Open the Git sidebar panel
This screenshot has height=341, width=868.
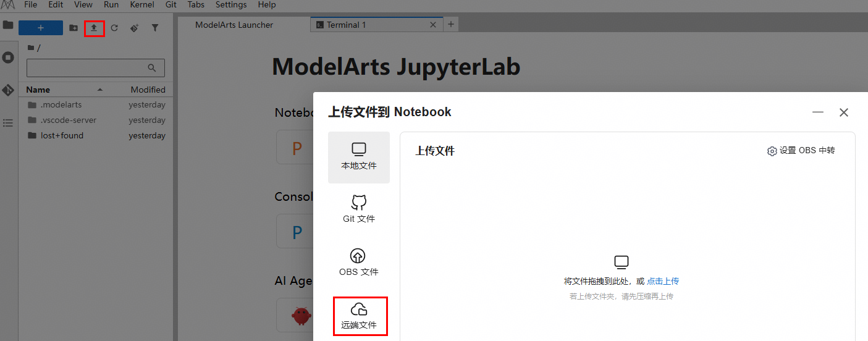pyautogui.click(x=8, y=90)
